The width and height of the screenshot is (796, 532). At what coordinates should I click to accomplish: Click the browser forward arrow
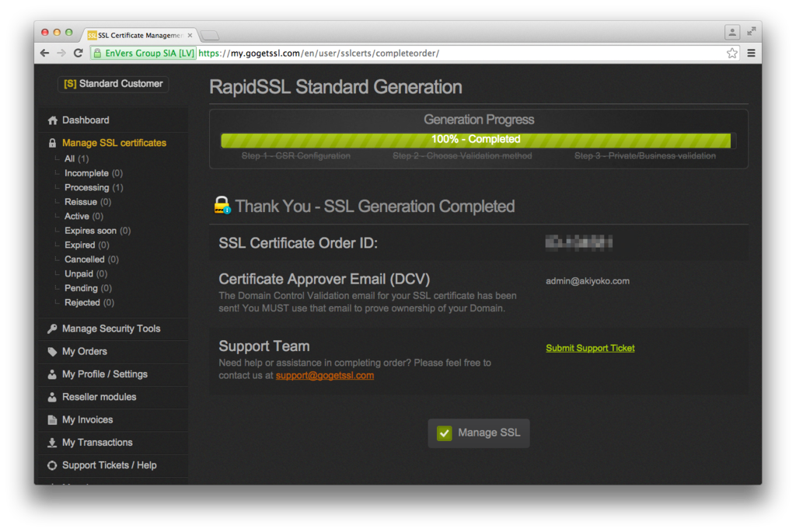[x=61, y=53]
